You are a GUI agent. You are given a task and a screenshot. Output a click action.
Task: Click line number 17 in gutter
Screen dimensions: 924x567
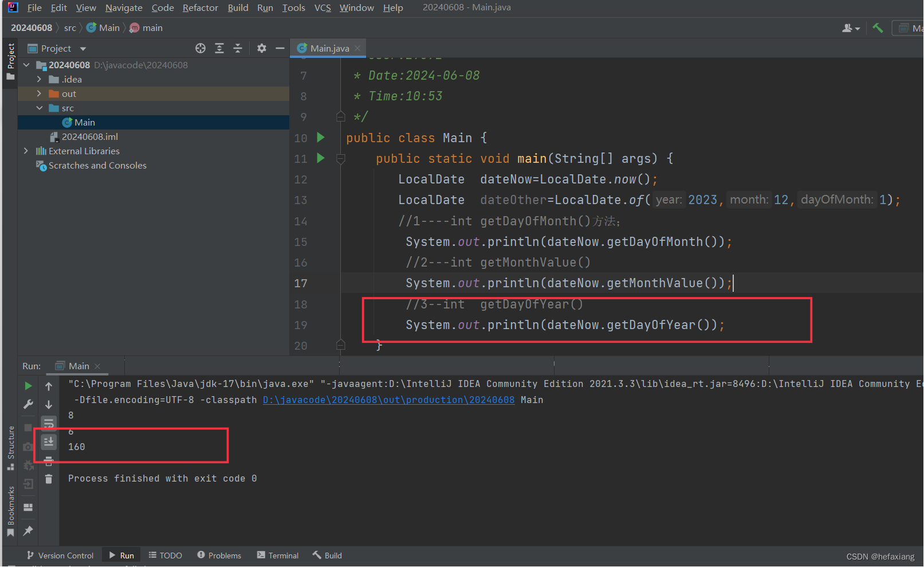click(x=301, y=283)
